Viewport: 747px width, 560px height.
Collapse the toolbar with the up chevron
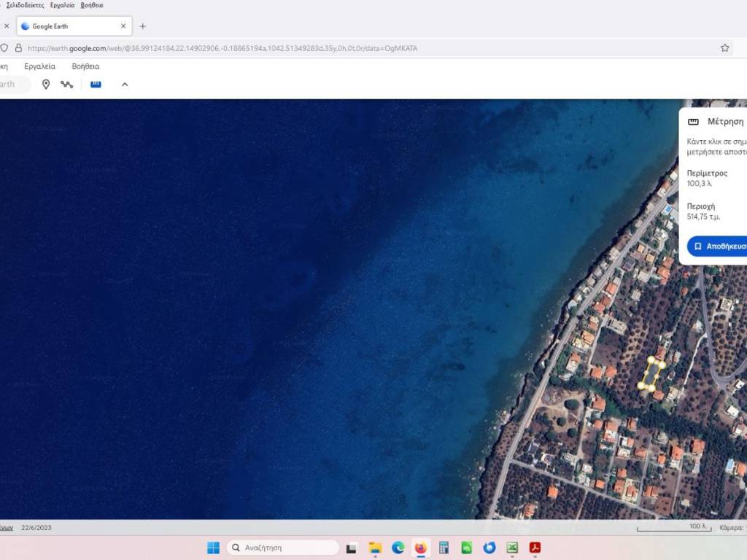[x=125, y=85]
